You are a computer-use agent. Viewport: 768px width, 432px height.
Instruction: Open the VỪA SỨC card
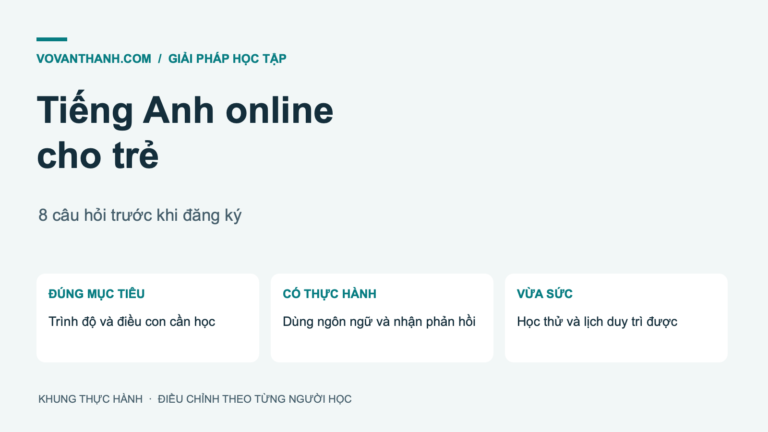coord(616,318)
